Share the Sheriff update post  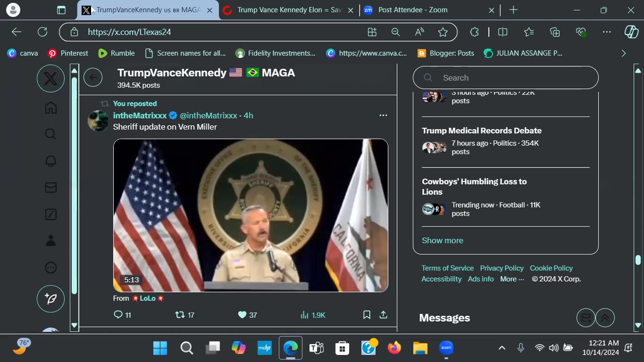[x=383, y=315]
